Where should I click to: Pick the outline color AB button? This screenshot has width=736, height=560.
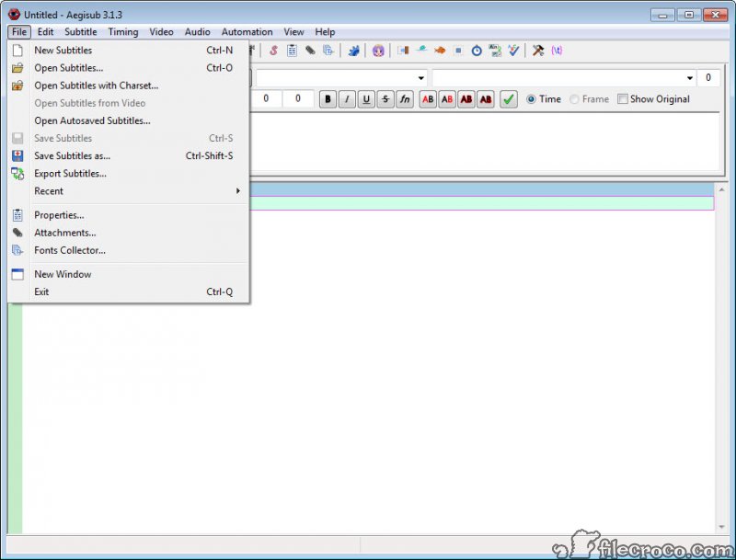pos(466,99)
